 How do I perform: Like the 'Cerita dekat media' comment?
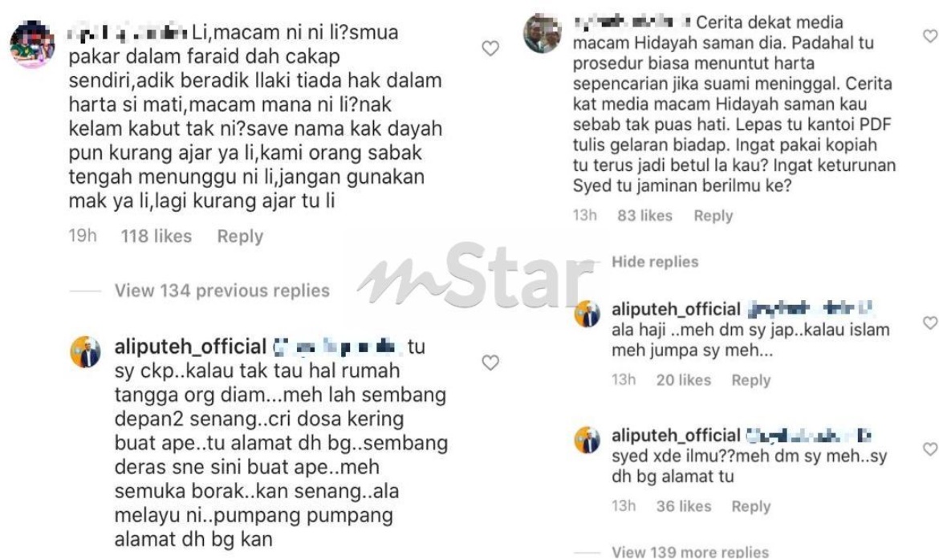click(931, 36)
